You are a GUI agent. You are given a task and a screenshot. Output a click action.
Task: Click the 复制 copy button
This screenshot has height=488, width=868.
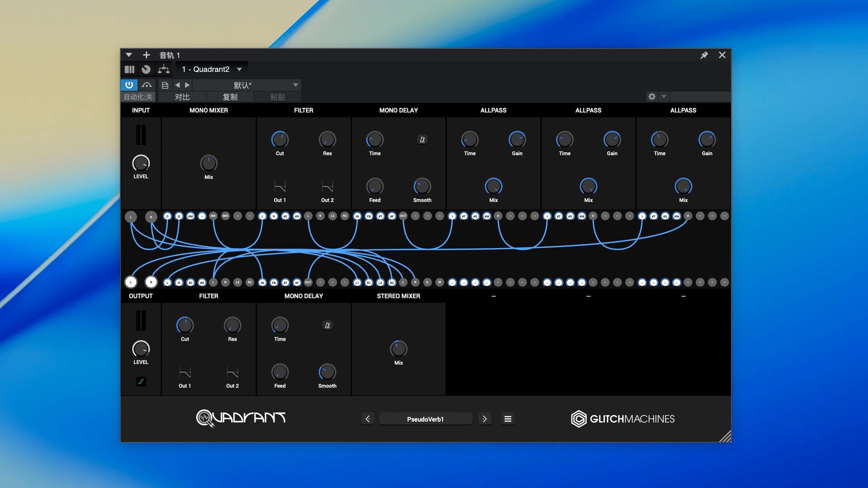pyautogui.click(x=230, y=97)
